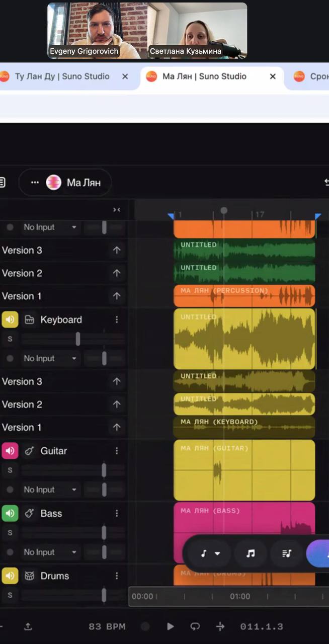Click the Bass instrument icon
This screenshot has width=329, height=644.
(x=29, y=513)
